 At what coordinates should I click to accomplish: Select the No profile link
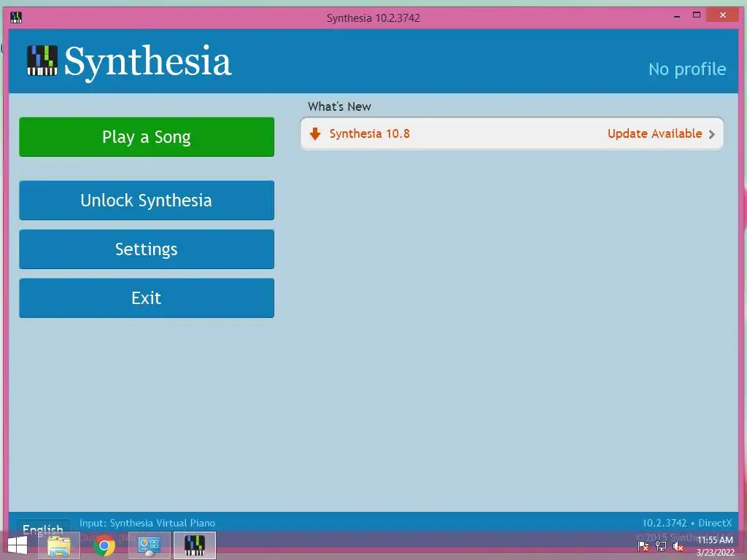click(687, 69)
